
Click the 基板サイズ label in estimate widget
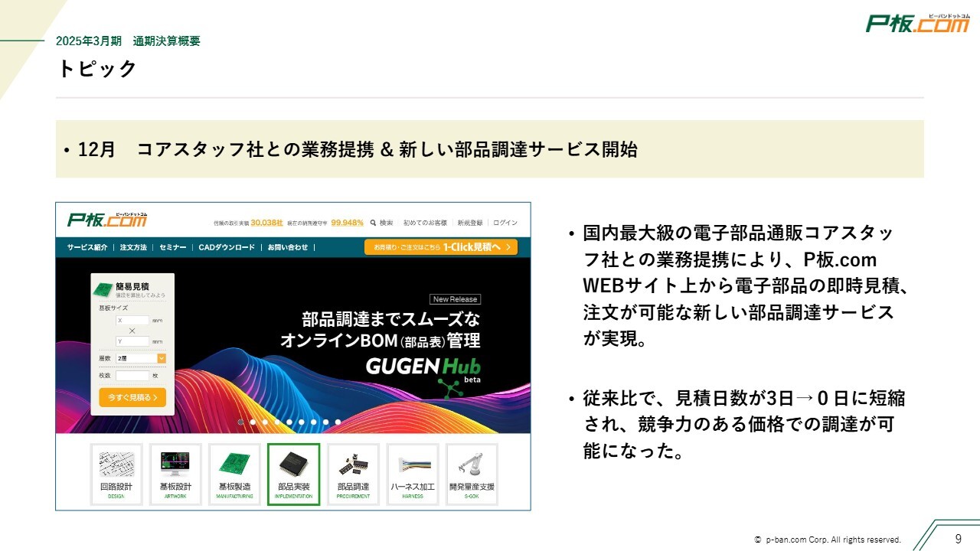tap(113, 308)
